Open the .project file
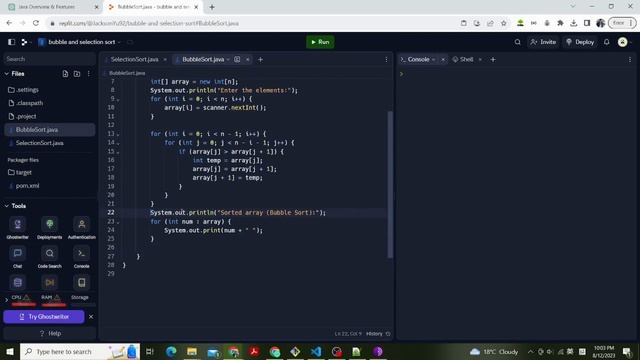The height and width of the screenshot is (360, 640). 49,116
